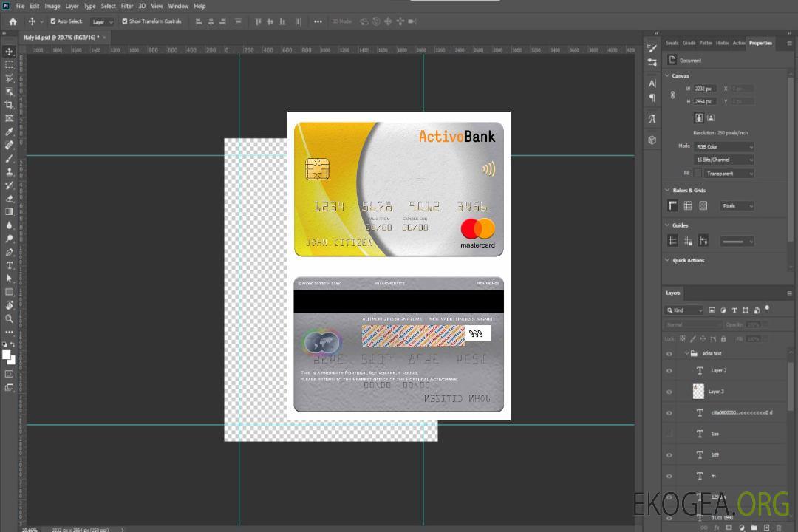Collapse the Canvas section
The width and height of the screenshot is (798, 532).
tap(668, 75)
